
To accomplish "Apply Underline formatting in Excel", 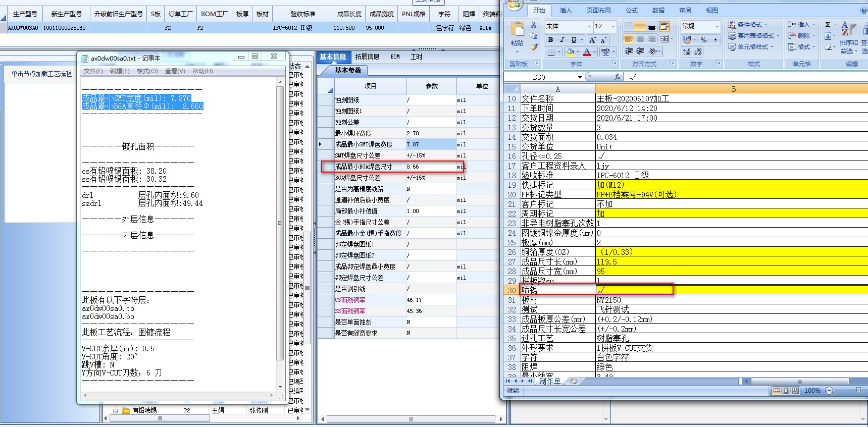I will click(574, 40).
